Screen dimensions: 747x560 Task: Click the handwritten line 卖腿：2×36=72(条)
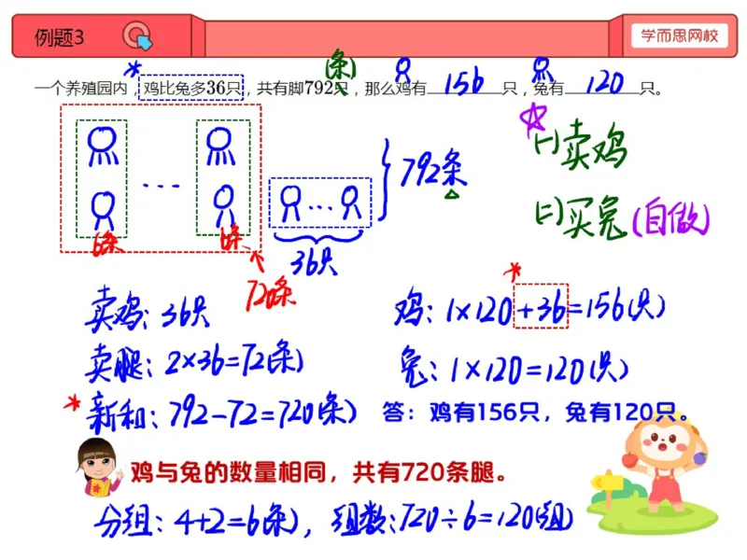click(x=194, y=360)
